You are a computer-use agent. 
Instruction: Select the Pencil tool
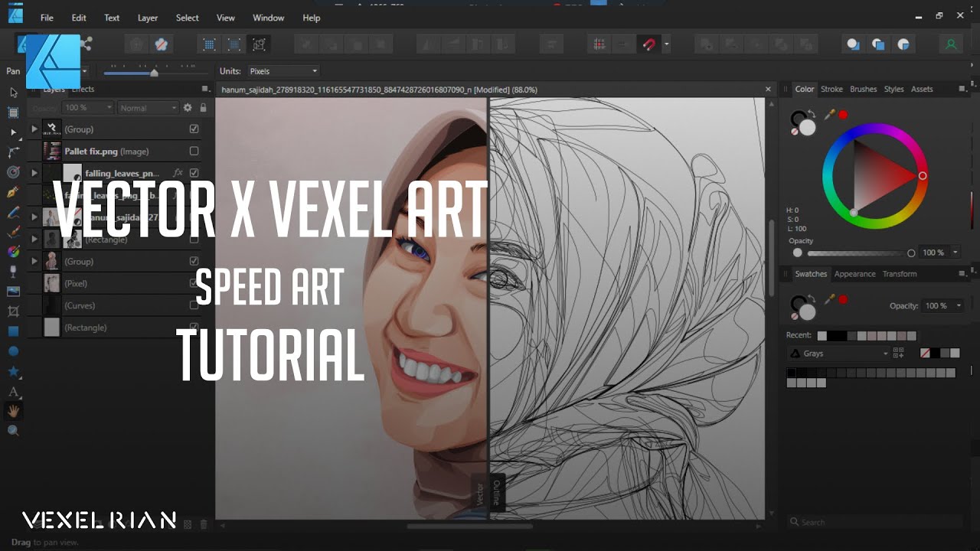(x=13, y=212)
